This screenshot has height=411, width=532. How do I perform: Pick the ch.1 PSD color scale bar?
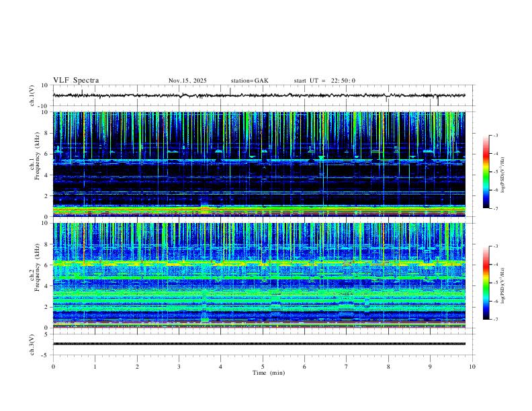[486, 172]
